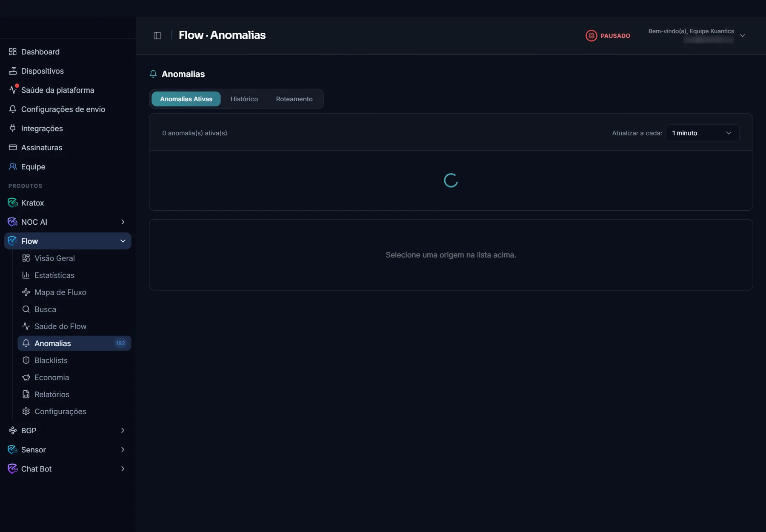Open the Flow Configurações gear icon

click(26, 411)
